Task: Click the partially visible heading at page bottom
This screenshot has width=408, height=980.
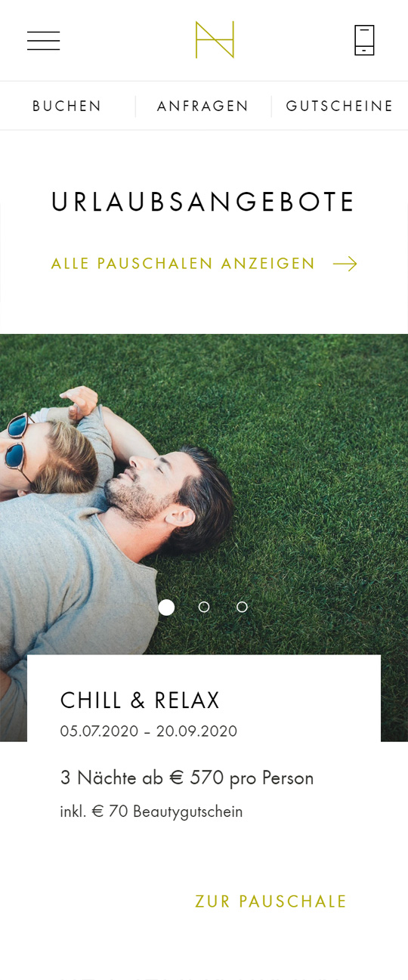Action: [x=204, y=976]
